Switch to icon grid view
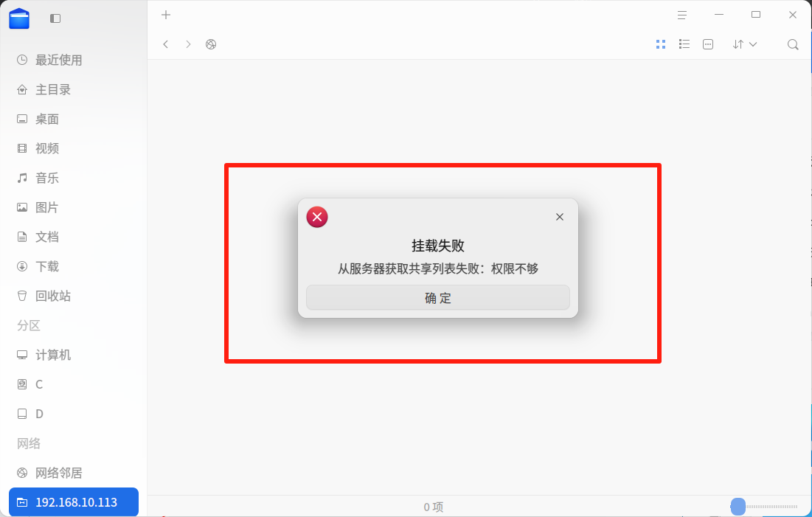Image resolution: width=812 pixels, height=517 pixels. 661,44
